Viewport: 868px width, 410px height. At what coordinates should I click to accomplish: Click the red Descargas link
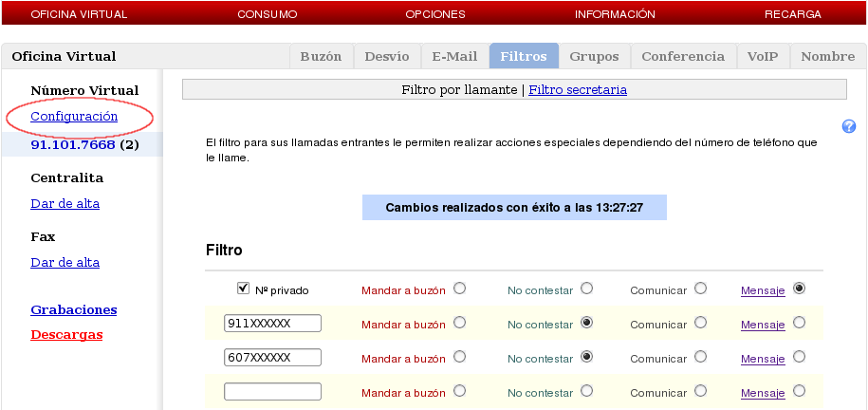(x=66, y=334)
